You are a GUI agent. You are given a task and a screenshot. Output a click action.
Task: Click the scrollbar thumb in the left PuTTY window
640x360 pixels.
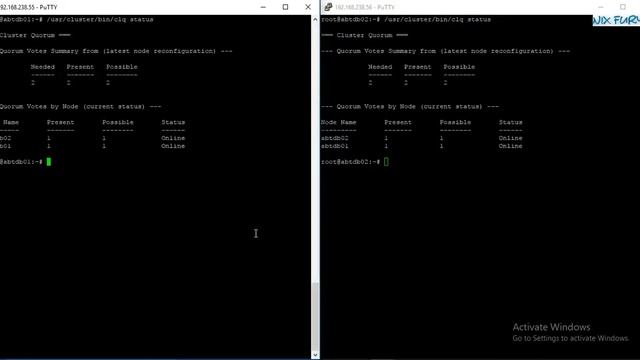tap(315, 316)
